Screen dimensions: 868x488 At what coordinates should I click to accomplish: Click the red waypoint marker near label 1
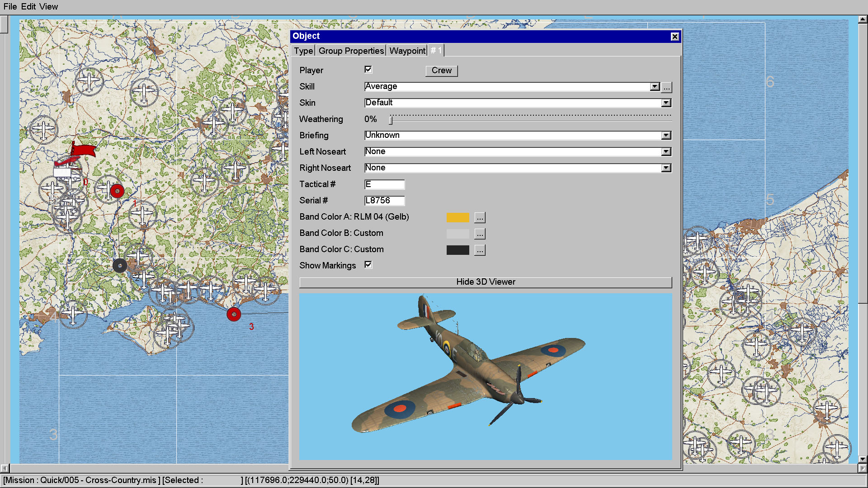[x=117, y=191]
